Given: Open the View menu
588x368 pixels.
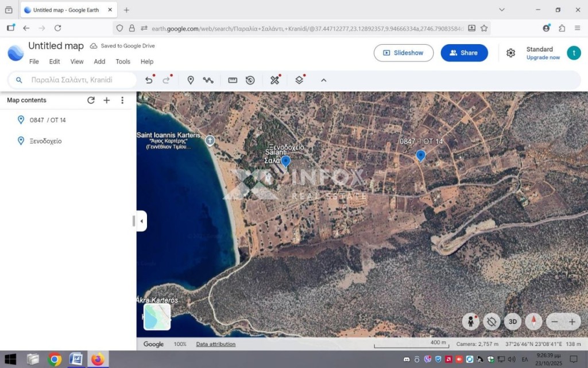Looking at the screenshot, I should coord(77,62).
